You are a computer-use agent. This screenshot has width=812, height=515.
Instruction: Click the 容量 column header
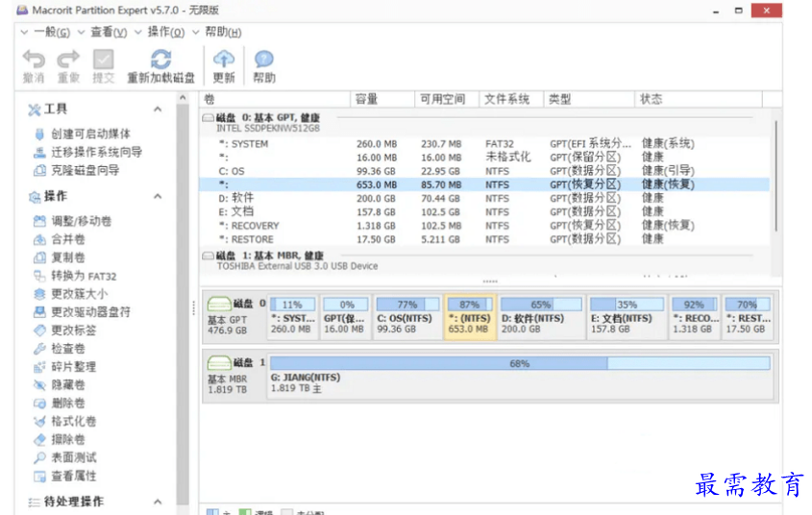click(x=367, y=99)
